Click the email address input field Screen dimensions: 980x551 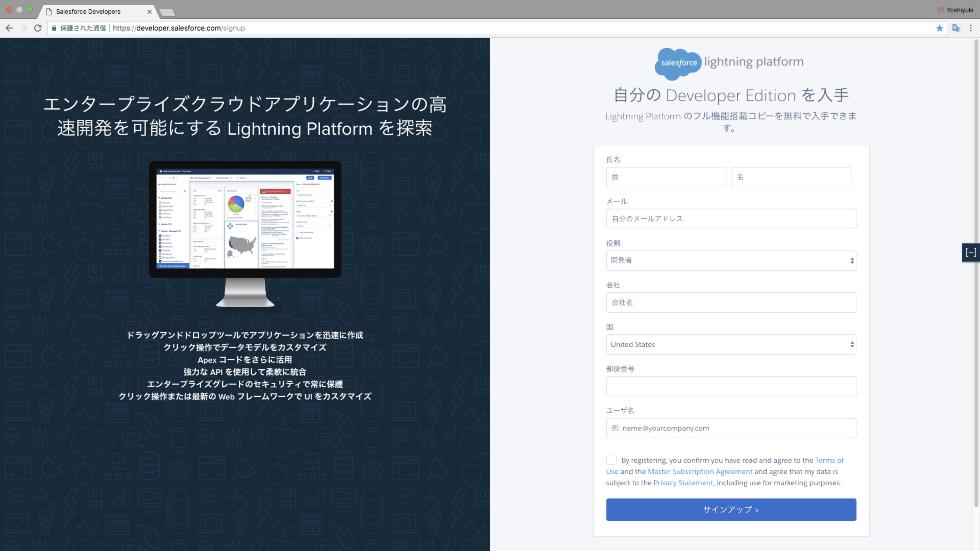pyautogui.click(x=731, y=219)
